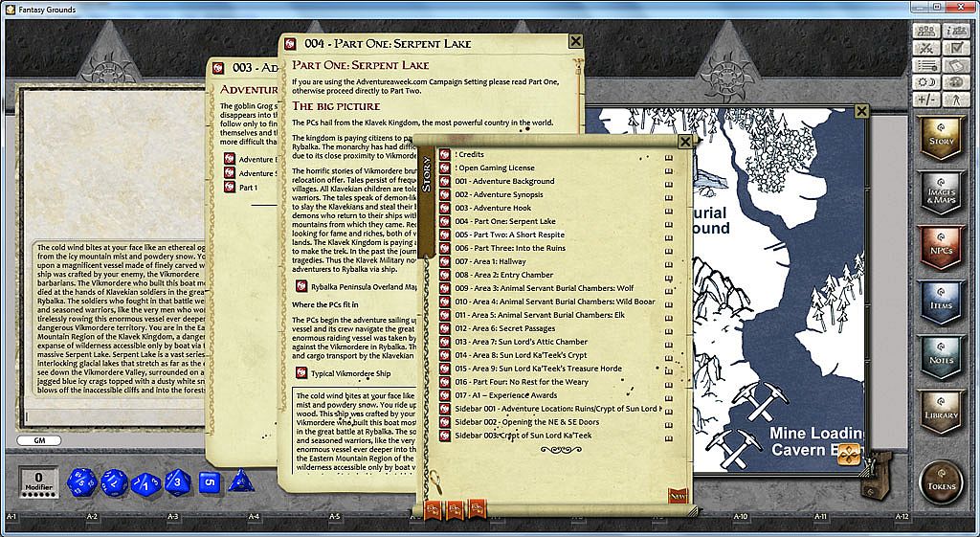Click the red icon beside 003 window title

tap(217, 68)
